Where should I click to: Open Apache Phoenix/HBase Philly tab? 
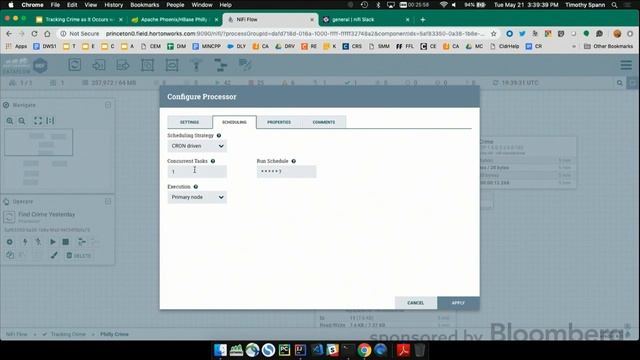[x=174, y=20]
